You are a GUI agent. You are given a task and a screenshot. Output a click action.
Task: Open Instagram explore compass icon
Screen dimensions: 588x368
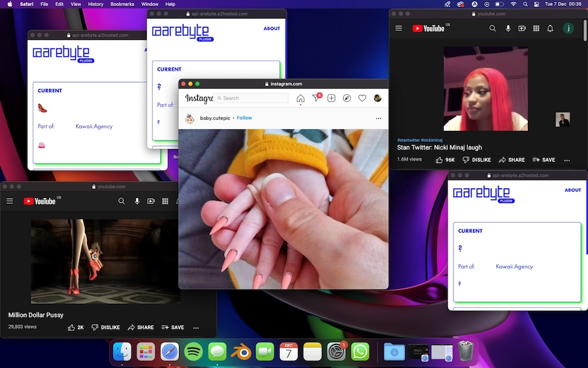click(347, 98)
